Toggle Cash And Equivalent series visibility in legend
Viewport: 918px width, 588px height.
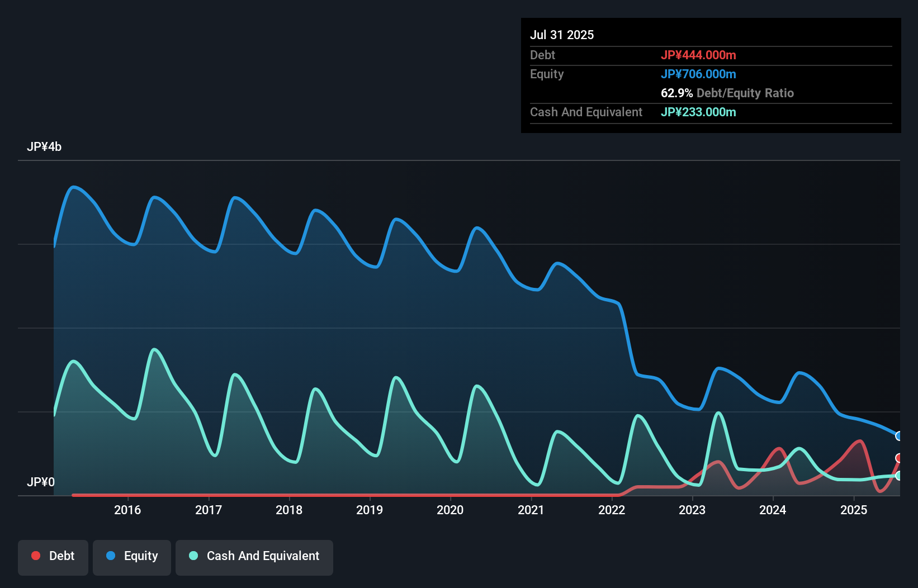pos(254,557)
